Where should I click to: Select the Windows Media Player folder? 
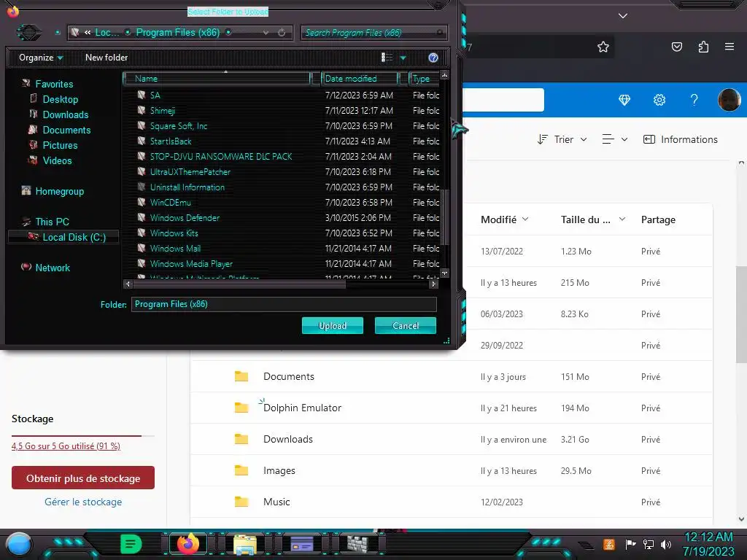coord(191,263)
